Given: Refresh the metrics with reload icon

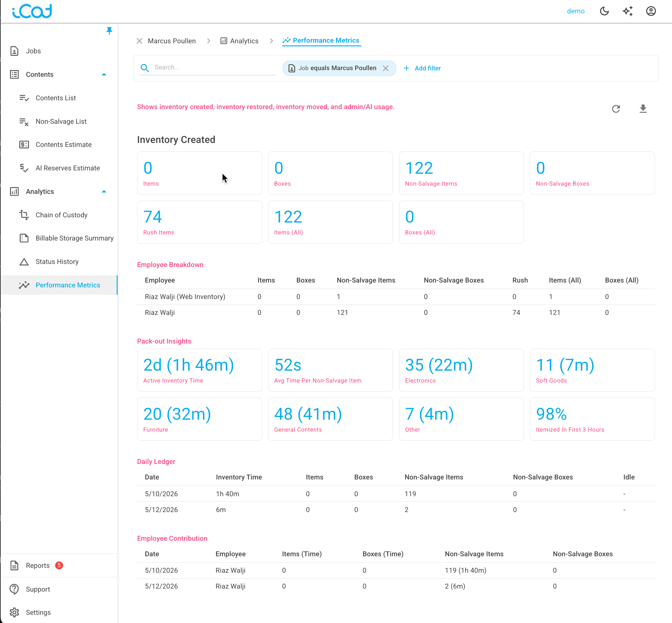Looking at the screenshot, I should coord(616,109).
